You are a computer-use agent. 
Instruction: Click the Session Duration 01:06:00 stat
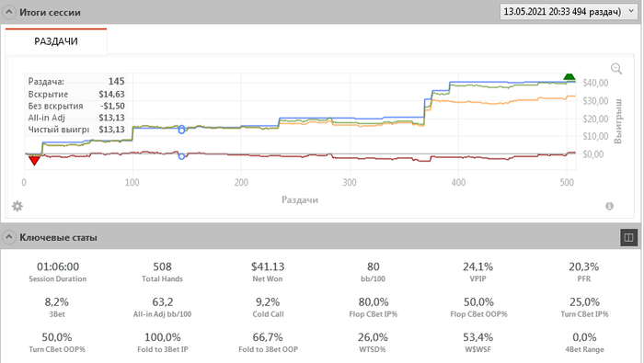[x=57, y=272]
